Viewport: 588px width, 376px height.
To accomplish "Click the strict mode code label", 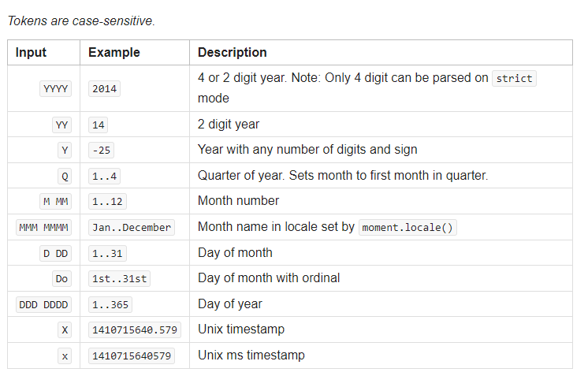I will point(514,79).
